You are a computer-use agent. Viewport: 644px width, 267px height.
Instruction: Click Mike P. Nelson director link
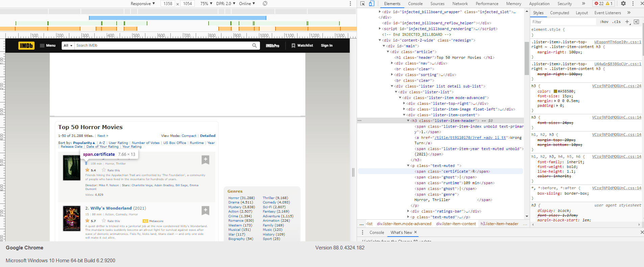[x=109, y=185]
